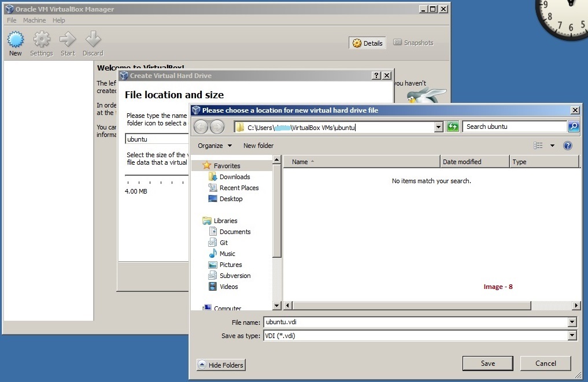The width and height of the screenshot is (588, 382).
Task: Click Hide Folders button
Action: tap(221, 365)
